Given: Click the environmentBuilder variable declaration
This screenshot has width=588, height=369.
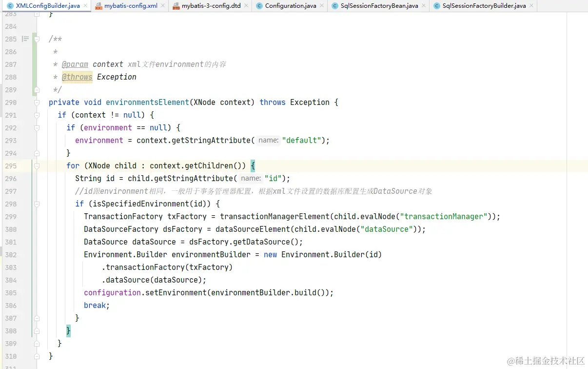Looking at the screenshot, I should click(x=211, y=255).
